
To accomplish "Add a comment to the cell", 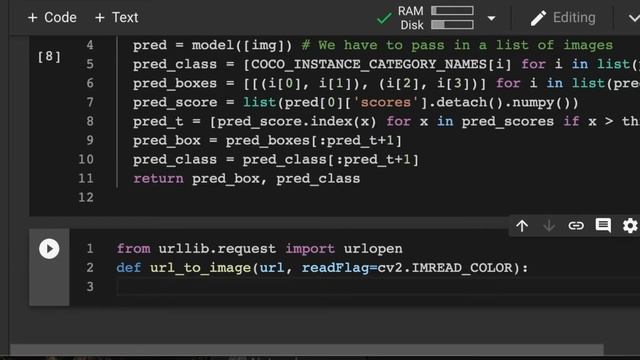I will pos(603,225).
